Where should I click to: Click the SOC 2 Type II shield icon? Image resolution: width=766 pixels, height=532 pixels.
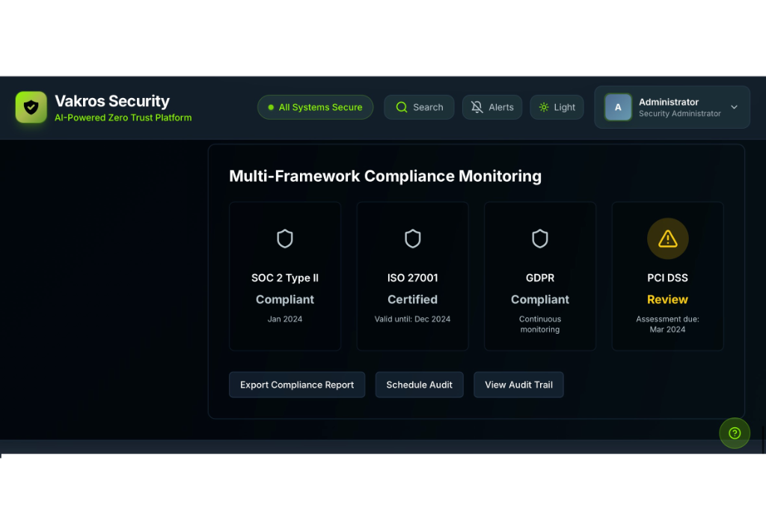click(x=285, y=239)
